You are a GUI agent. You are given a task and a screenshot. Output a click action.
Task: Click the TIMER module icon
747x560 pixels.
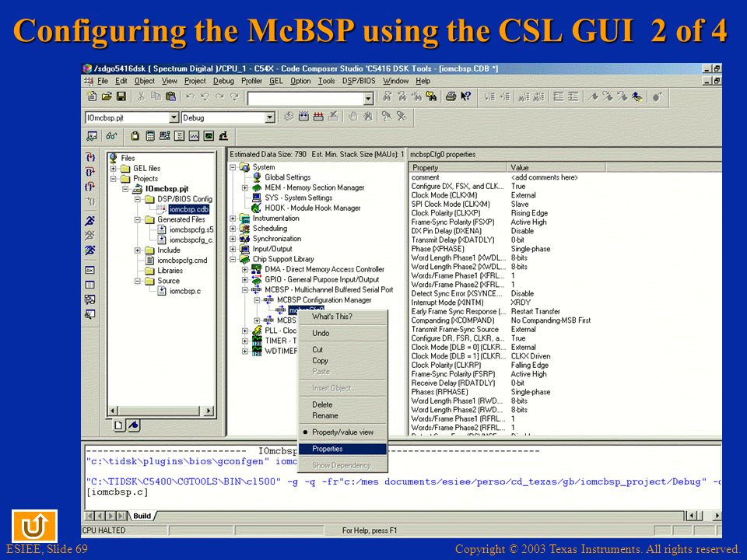point(257,341)
